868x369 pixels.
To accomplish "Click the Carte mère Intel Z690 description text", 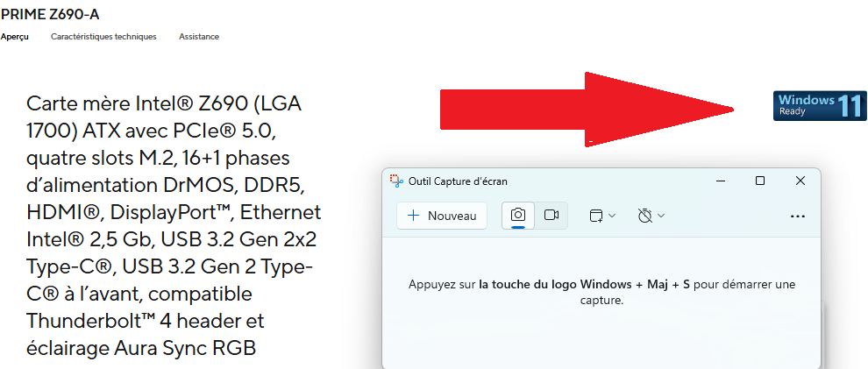I will (174, 226).
